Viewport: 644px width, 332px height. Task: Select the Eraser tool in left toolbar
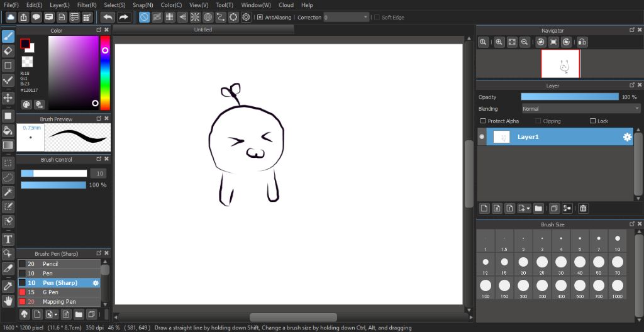(8, 50)
